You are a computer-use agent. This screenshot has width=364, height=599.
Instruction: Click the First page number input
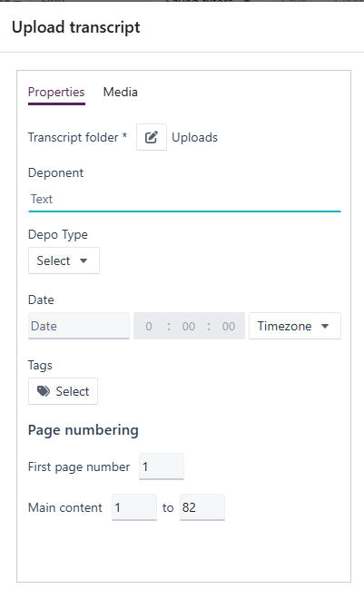tap(162, 466)
